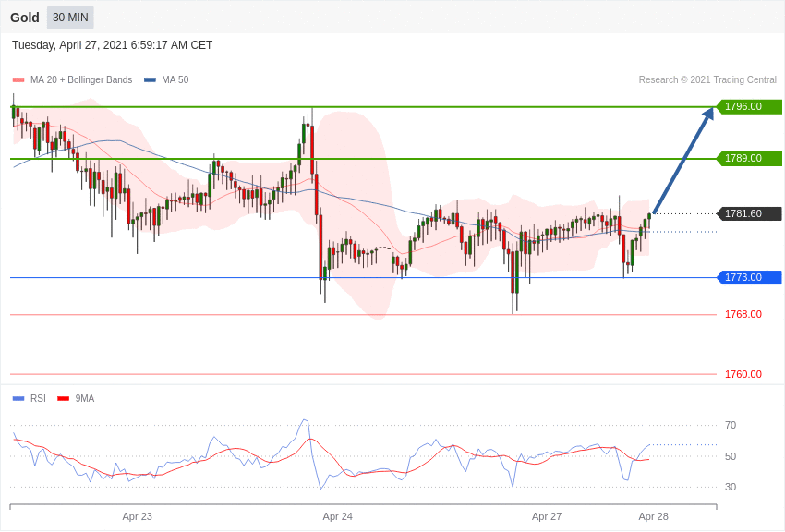This screenshot has width=785, height=532.
Task: Click the Gold chart title
Action: [25, 18]
